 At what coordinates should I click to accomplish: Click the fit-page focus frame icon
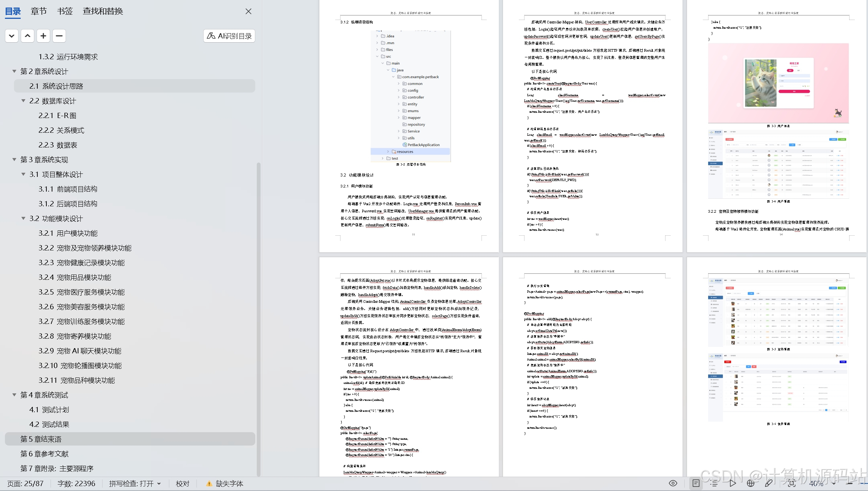(791, 483)
